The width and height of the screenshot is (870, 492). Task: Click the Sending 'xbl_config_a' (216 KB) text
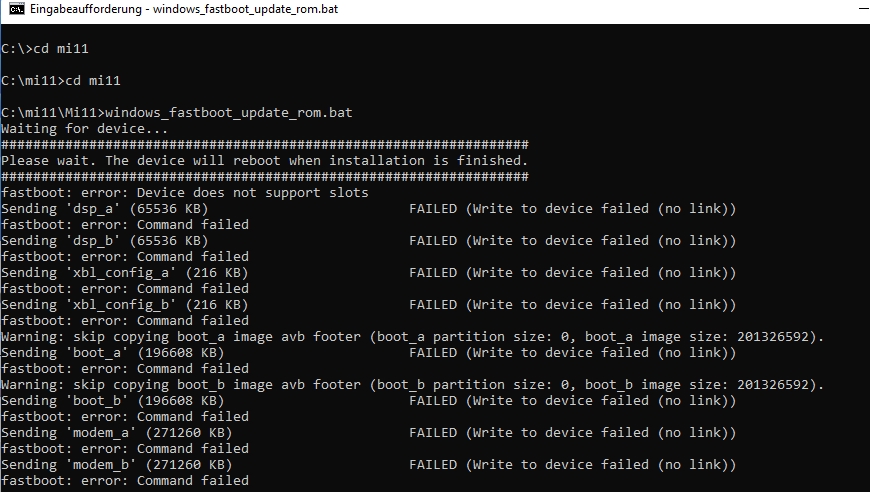[x=124, y=273]
